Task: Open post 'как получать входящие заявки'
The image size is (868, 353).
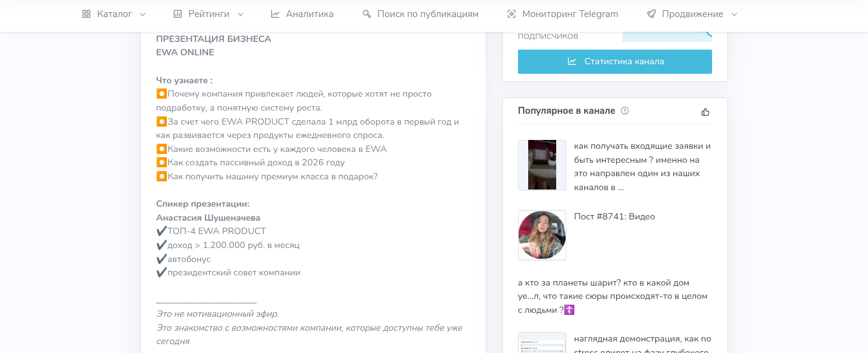Action: click(x=642, y=167)
